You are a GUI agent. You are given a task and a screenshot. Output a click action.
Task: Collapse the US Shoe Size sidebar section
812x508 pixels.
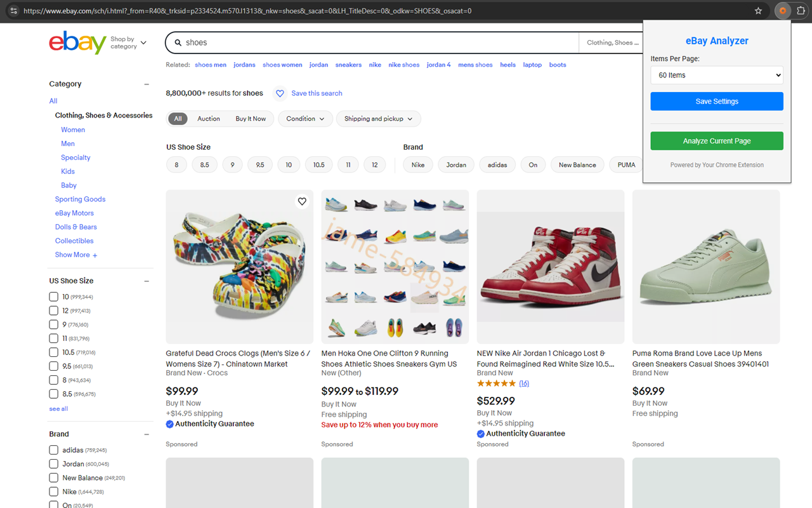(x=147, y=281)
